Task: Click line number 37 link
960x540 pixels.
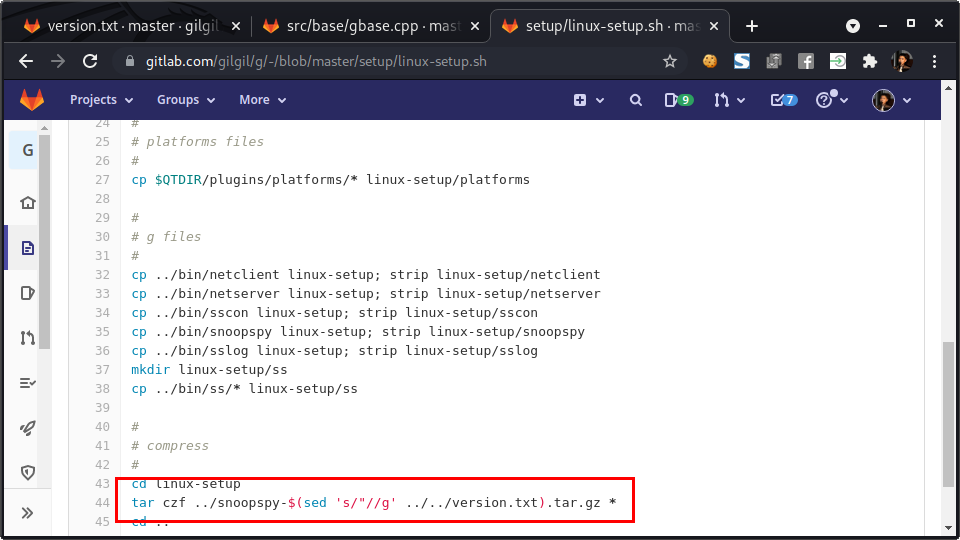Action: (x=101, y=370)
